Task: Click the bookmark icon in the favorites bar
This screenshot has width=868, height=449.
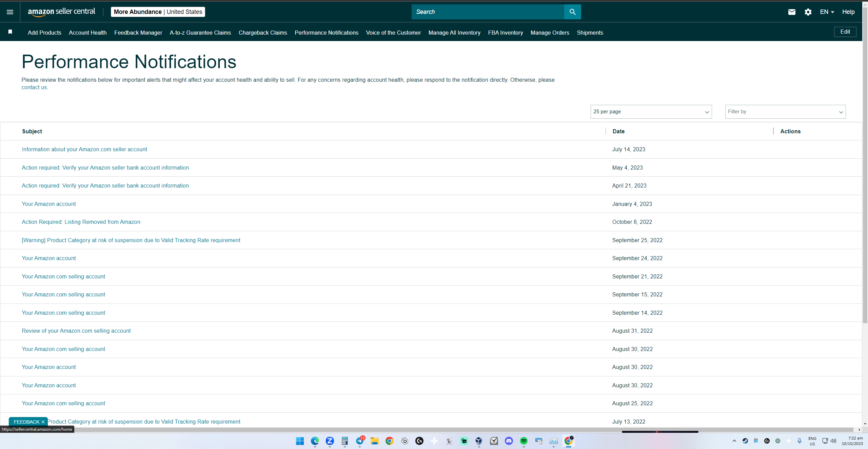Action: pos(10,32)
